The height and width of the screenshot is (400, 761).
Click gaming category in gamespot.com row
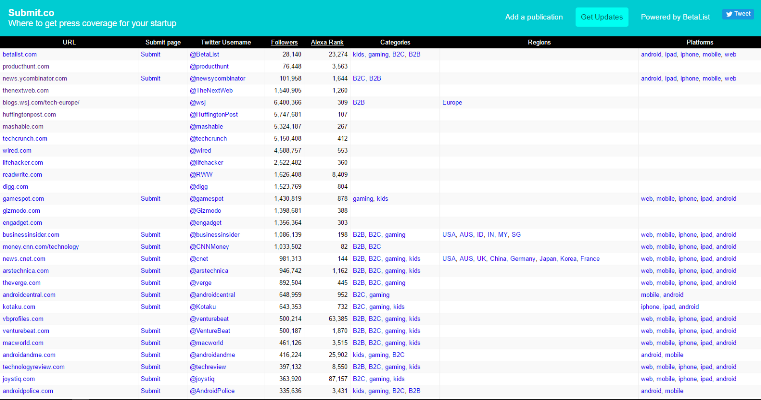pyautogui.click(x=363, y=199)
